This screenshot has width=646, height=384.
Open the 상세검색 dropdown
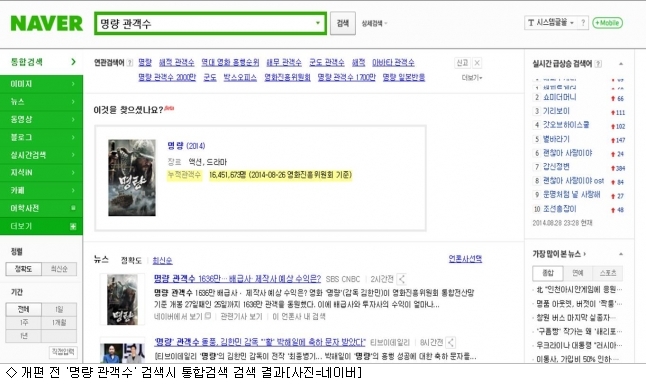(374, 23)
